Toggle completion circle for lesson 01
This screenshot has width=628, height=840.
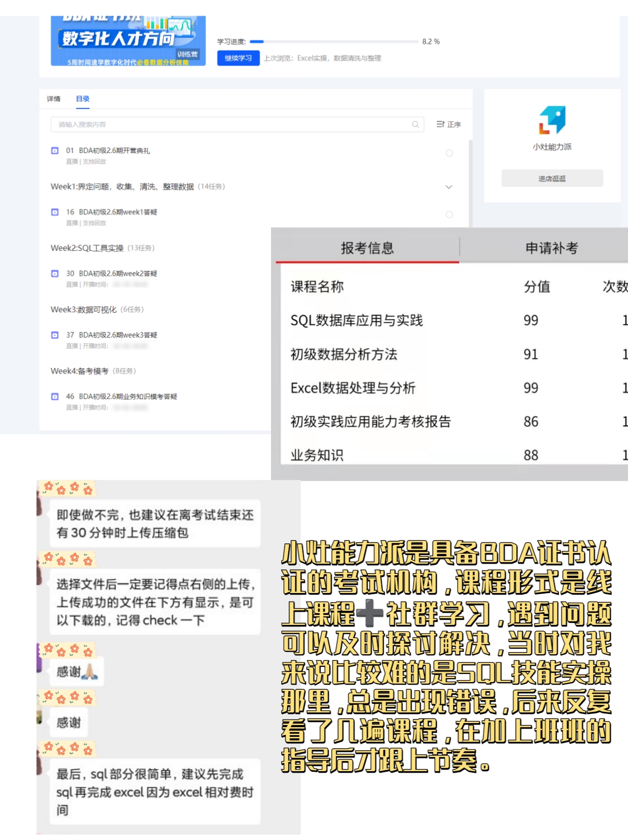tap(449, 153)
